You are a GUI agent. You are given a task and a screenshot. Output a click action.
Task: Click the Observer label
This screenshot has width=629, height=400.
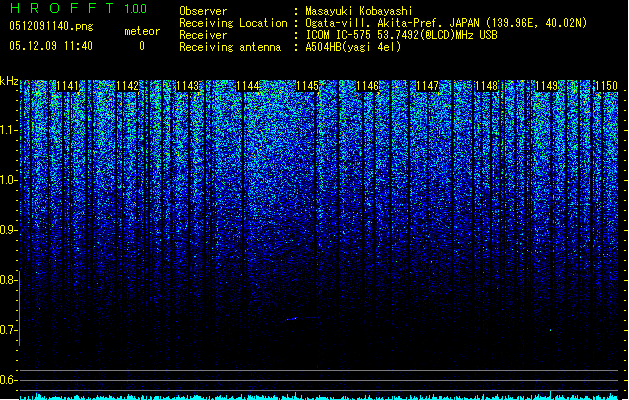pyautogui.click(x=203, y=11)
